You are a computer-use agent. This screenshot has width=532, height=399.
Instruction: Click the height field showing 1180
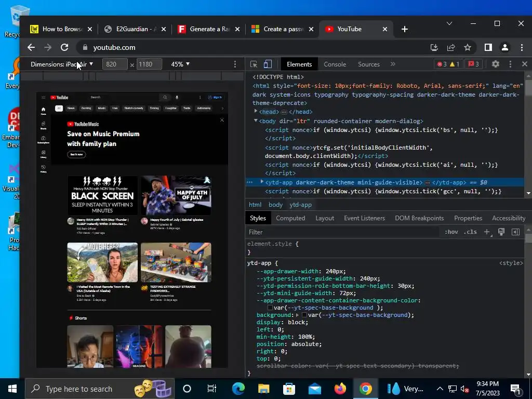click(x=149, y=64)
